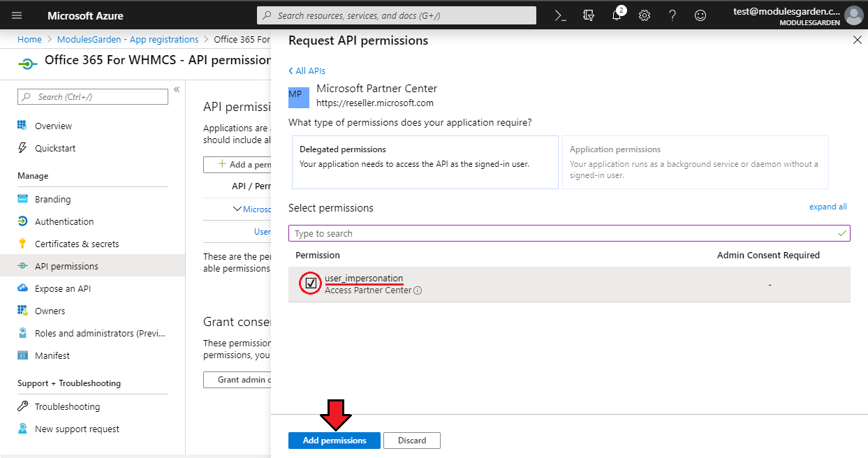Open Manifest section
868x458 pixels.
coord(52,355)
